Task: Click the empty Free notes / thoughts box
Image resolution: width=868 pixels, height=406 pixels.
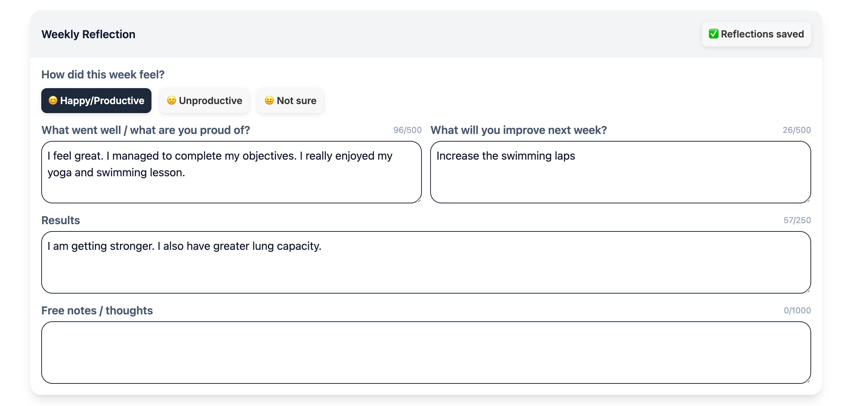Action: point(426,352)
